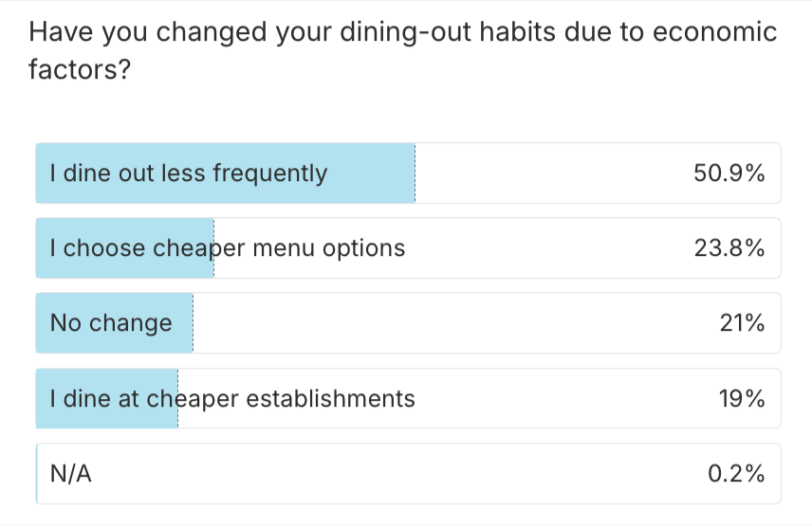Click the 19% result value
The height and width of the screenshot is (528, 812).
(x=742, y=399)
